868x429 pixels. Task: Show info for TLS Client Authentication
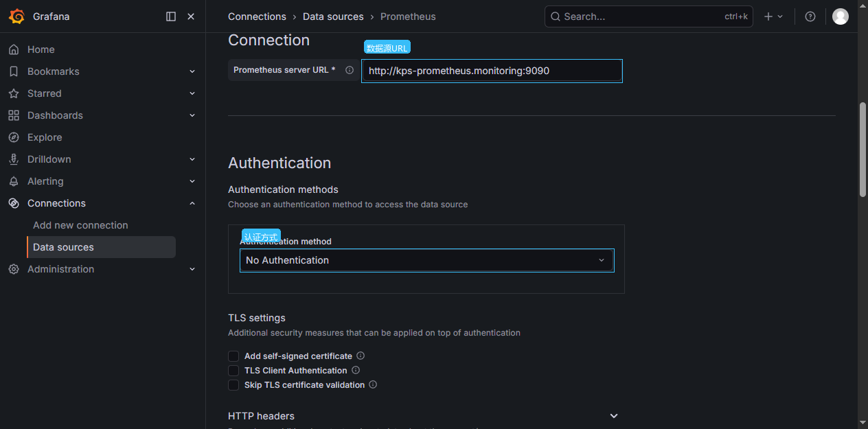(x=356, y=370)
